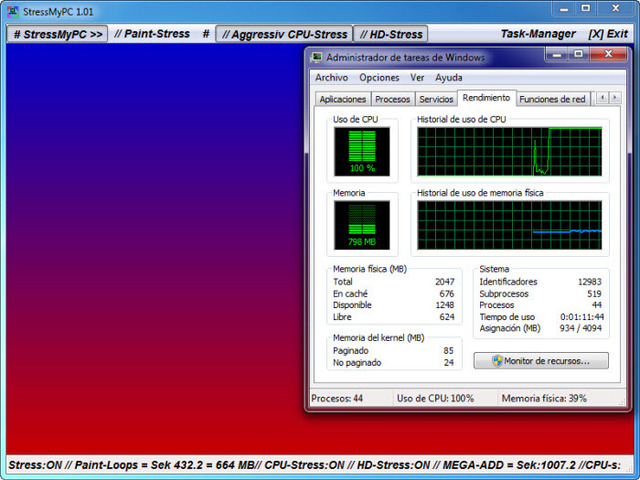Click the Uso de CPU 100 % gauge
Image resolution: width=640 pixels, height=480 pixels.
point(362,151)
